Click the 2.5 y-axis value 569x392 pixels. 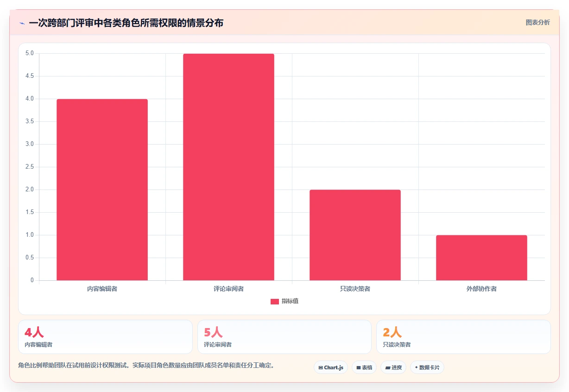point(30,167)
